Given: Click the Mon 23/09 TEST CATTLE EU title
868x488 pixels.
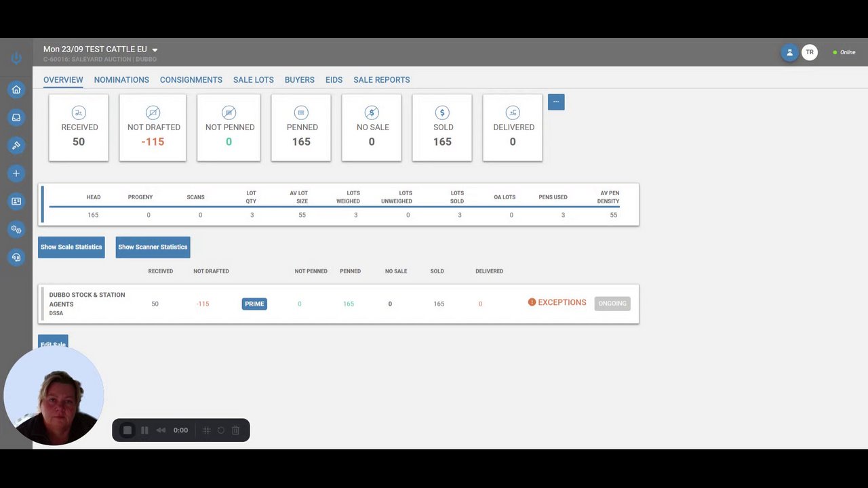Looking at the screenshot, I should coord(95,49).
